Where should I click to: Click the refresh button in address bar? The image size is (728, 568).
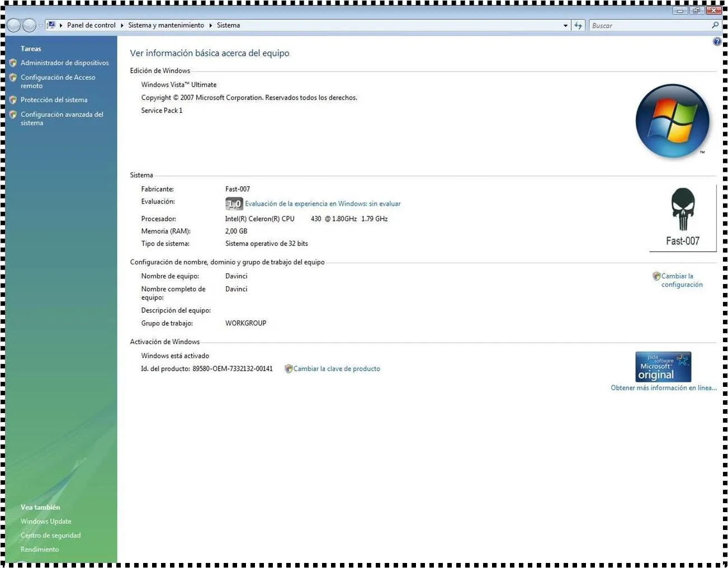(x=578, y=26)
